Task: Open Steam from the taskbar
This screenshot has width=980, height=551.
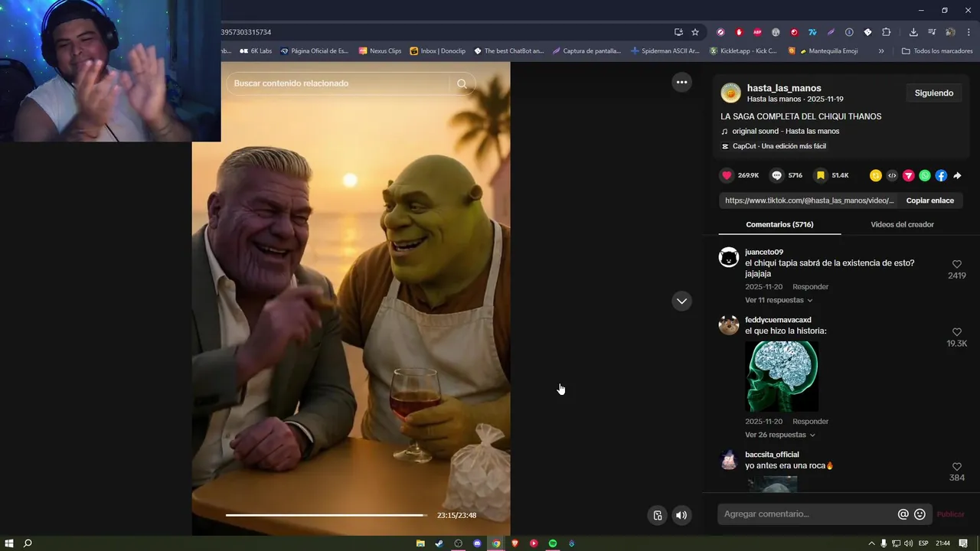Action: 439,543
